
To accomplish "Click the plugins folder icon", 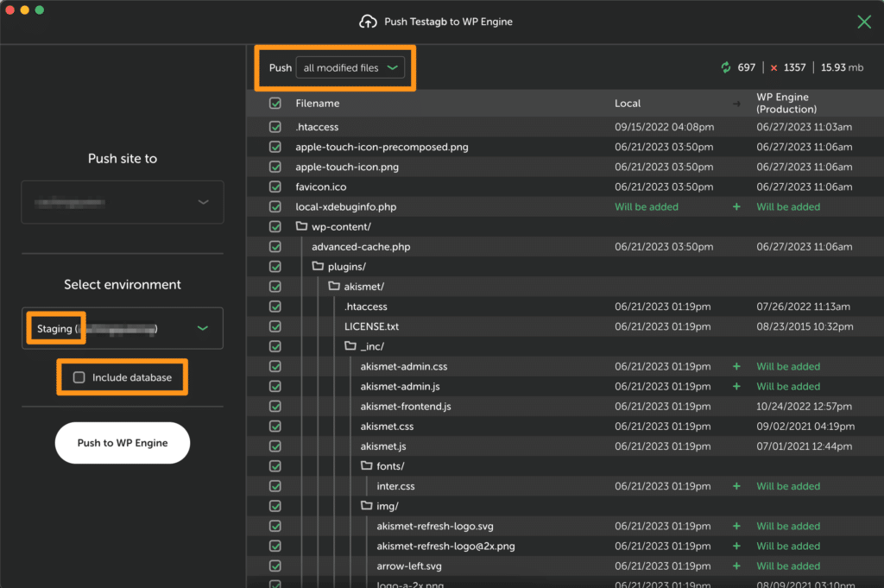I will (318, 267).
